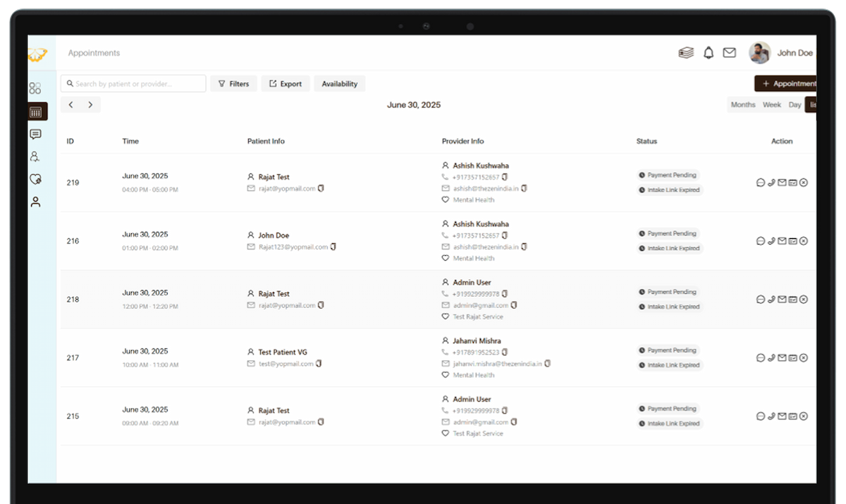The height and width of the screenshot is (504, 846).
Task: Click the stacked books icon in header
Action: coord(686,53)
